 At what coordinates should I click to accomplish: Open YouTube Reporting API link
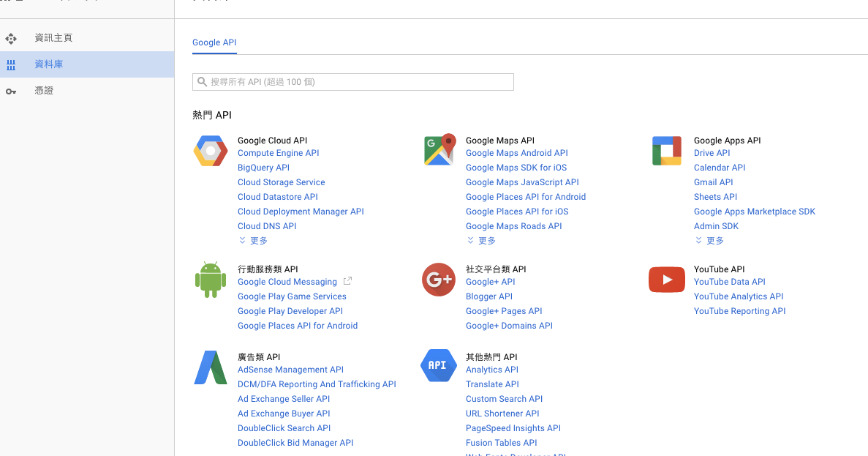point(739,311)
